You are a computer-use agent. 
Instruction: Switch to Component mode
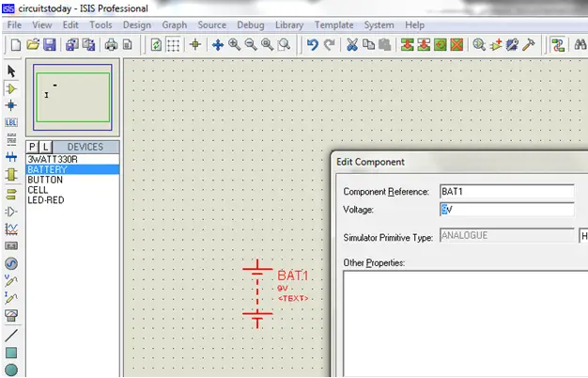pos(11,89)
